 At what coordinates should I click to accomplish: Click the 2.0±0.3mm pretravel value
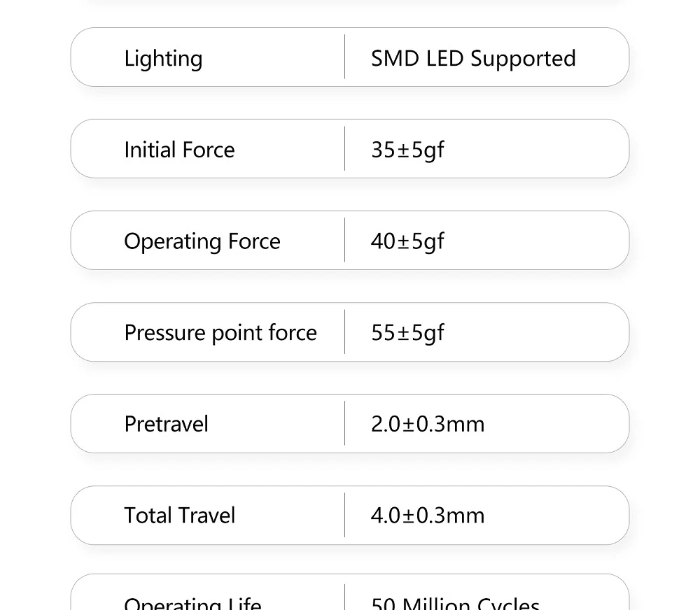[x=427, y=424]
